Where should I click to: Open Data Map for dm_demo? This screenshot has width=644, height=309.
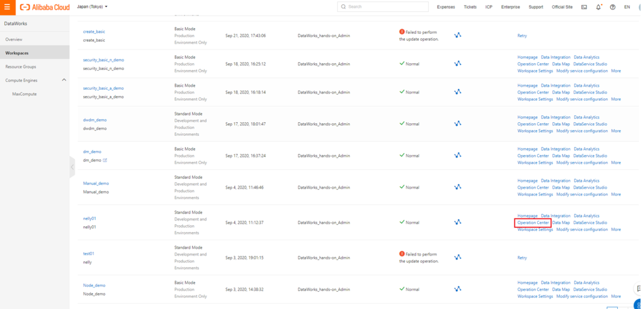[561, 156]
